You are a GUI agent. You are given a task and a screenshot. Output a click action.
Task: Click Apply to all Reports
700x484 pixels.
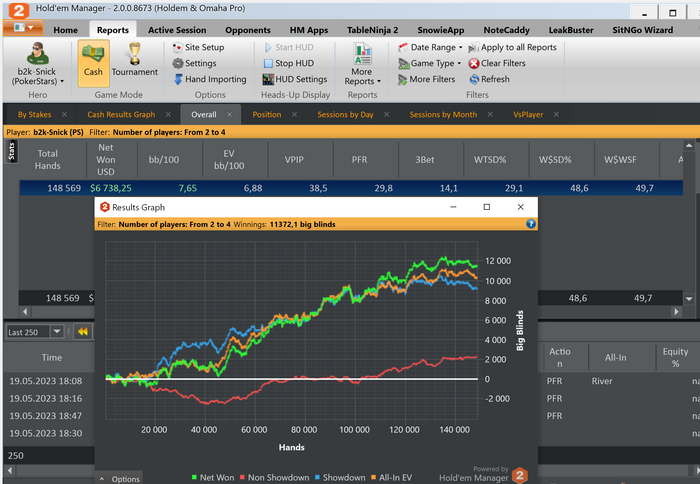(x=512, y=47)
